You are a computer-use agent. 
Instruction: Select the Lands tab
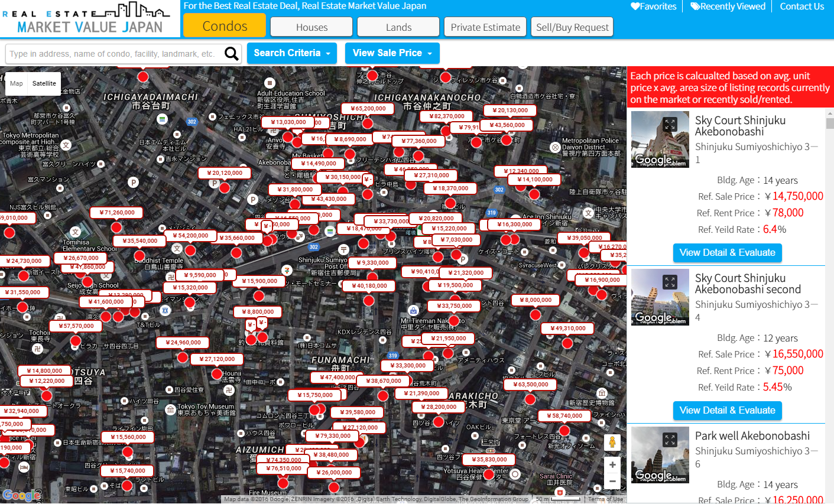coord(398,27)
